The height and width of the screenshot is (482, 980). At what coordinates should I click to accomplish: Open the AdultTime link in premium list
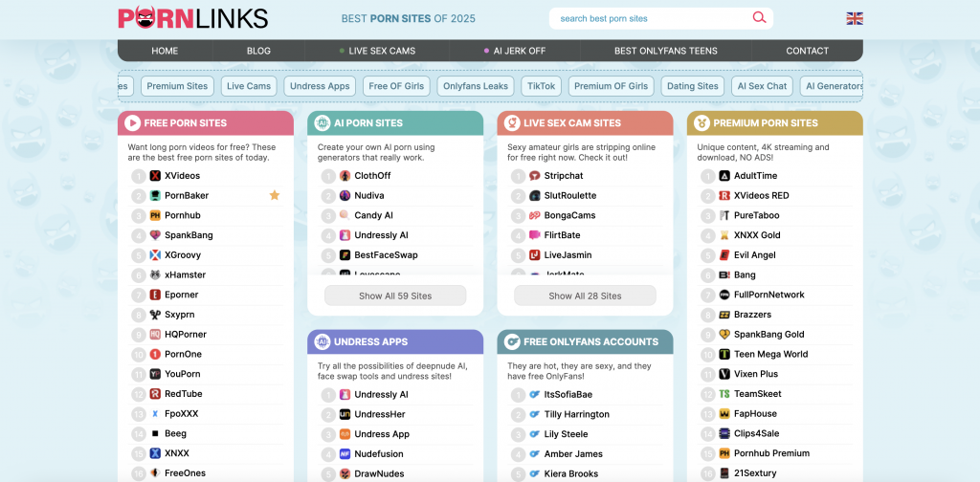tap(755, 176)
